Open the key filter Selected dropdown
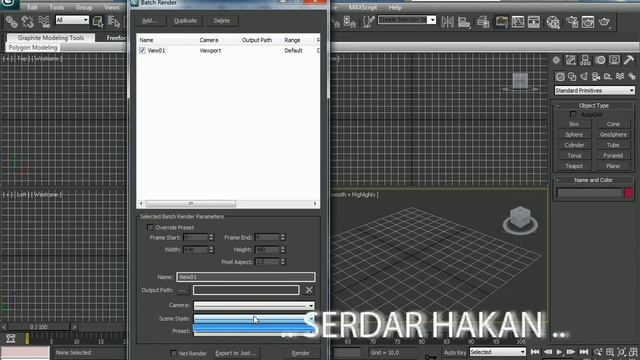Image resolution: width=640 pixels, height=360 pixels. [x=498, y=352]
